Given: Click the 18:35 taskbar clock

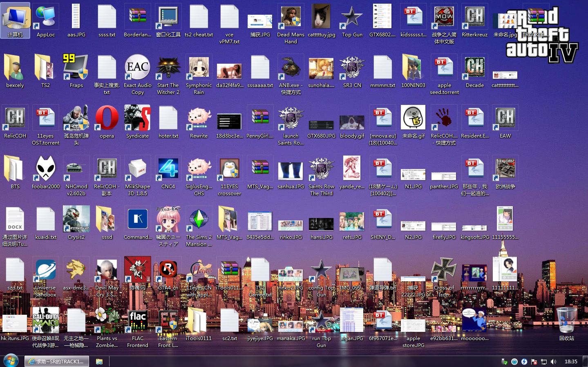Looking at the screenshot, I should (x=571, y=362).
